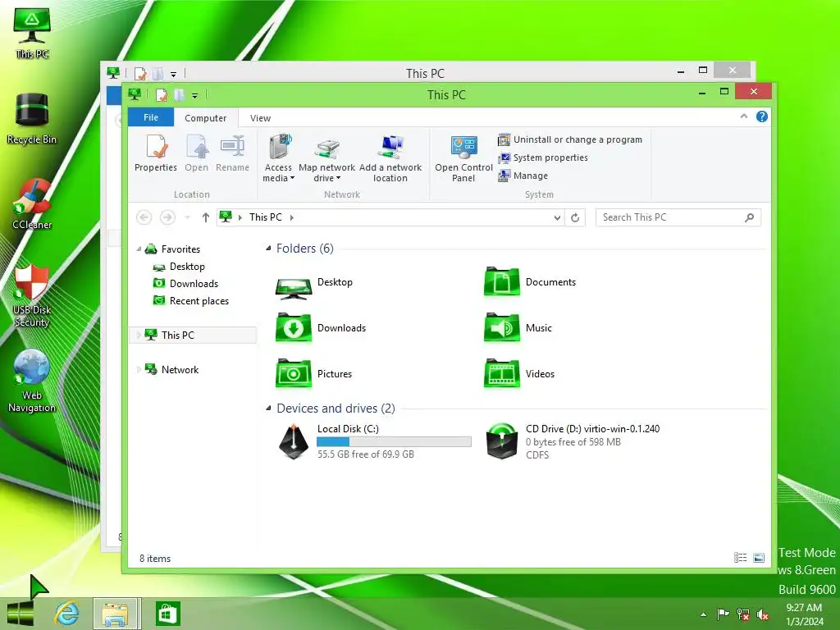Open the Map network drive dropdown
Screen dimensions: 840x630
point(326,158)
